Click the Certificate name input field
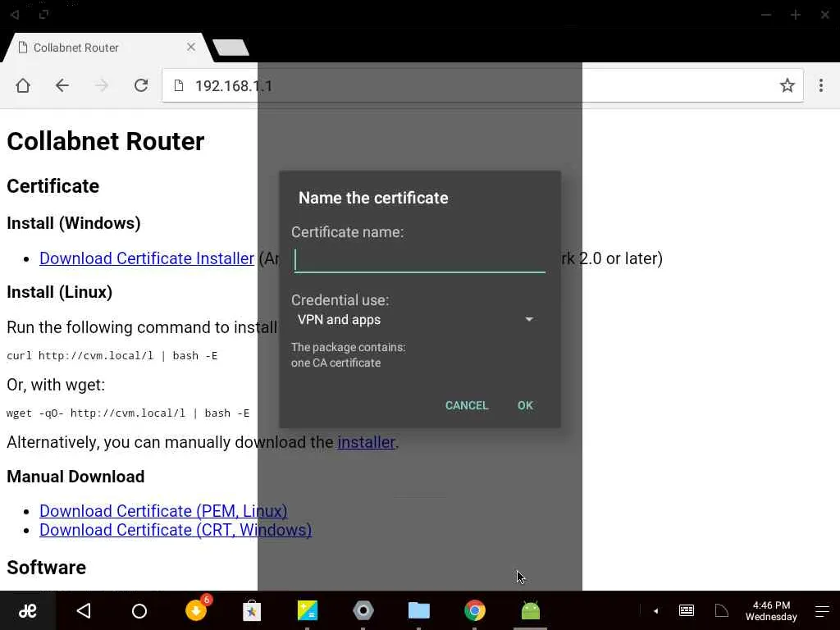 [420, 260]
